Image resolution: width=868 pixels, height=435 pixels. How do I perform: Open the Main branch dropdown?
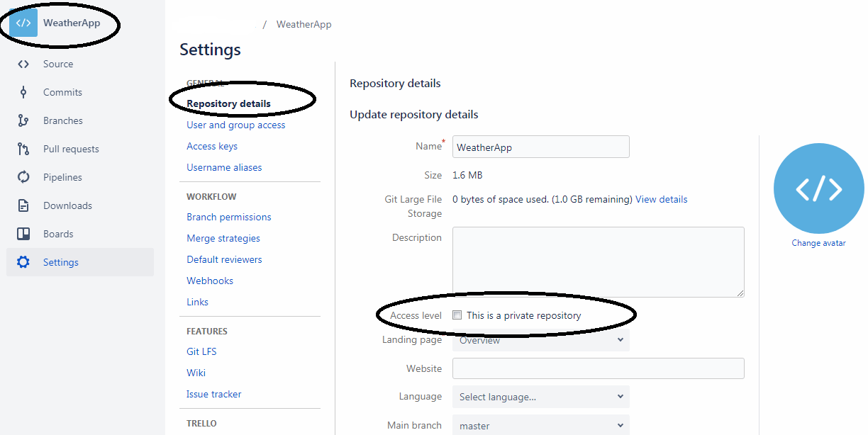click(540, 425)
